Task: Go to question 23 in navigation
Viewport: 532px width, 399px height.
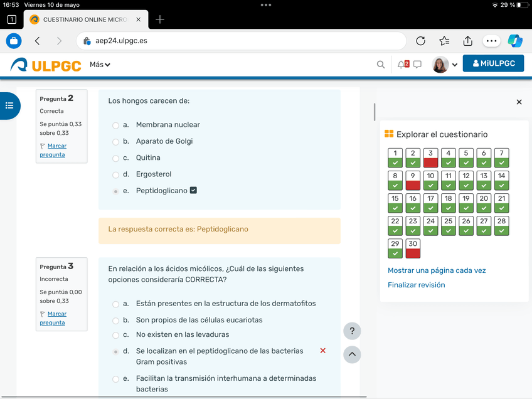Action: point(413,226)
